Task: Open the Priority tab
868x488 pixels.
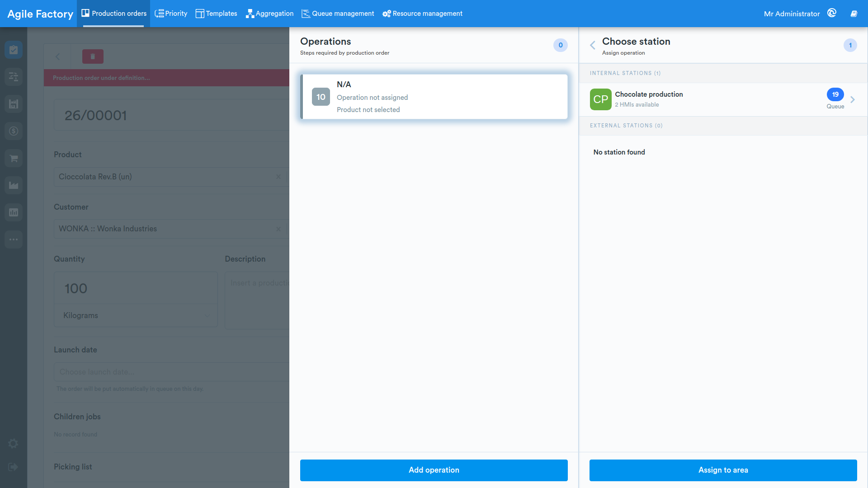Action: [171, 14]
